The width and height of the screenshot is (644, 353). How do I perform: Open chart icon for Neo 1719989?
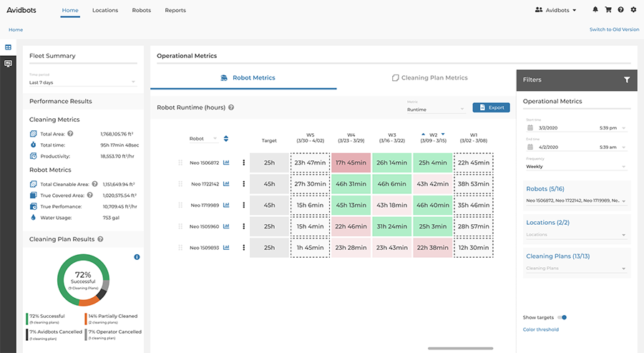coord(226,205)
